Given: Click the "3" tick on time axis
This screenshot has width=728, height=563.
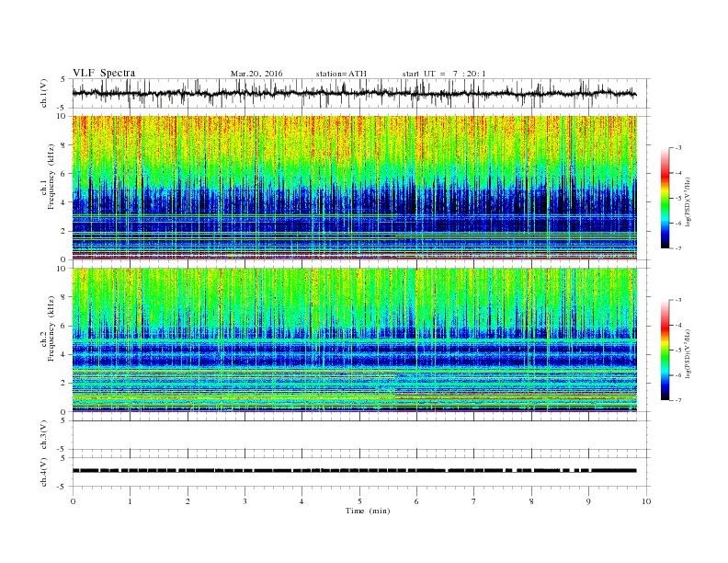Looking at the screenshot, I should pos(245,501).
